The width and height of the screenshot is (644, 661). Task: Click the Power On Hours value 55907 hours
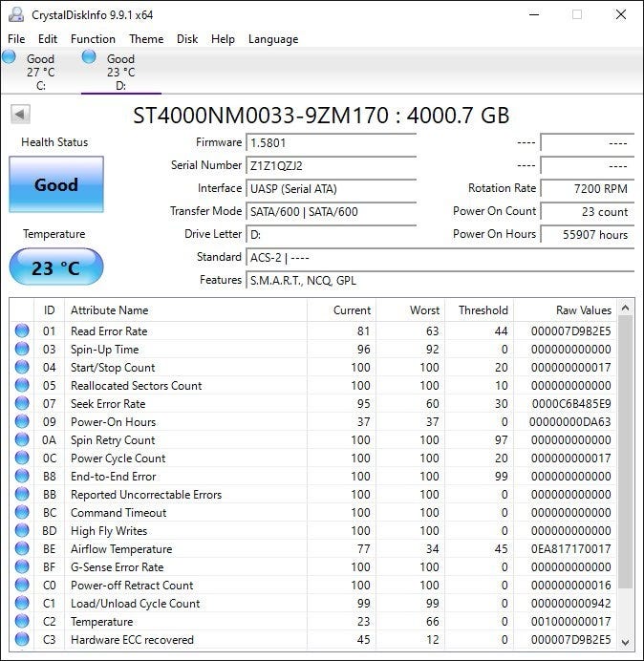tap(587, 234)
